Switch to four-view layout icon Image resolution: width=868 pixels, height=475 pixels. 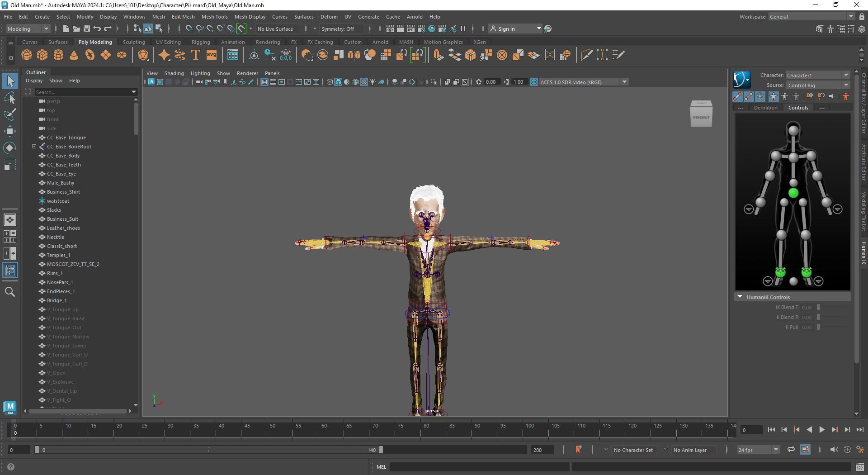10,237
